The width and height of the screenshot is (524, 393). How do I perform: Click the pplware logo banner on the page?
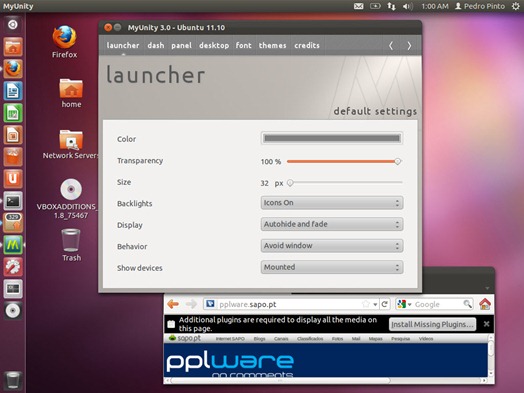click(230, 363)
